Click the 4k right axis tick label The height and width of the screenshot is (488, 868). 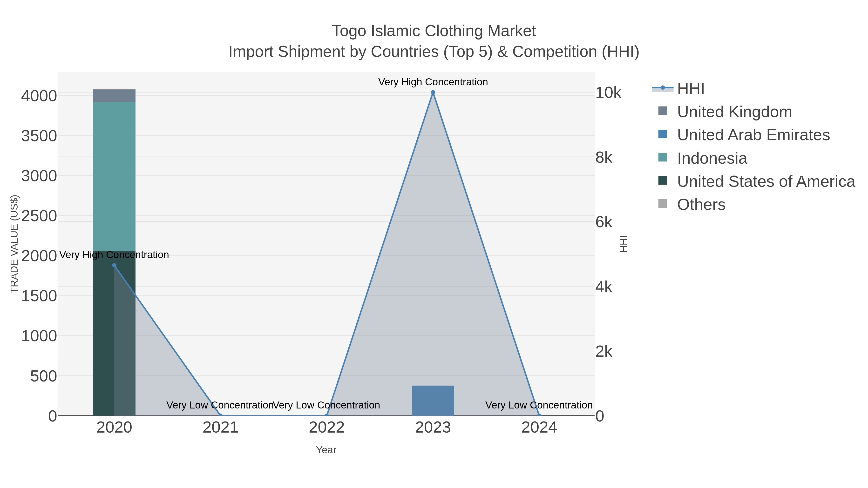[x=604, y=287]
